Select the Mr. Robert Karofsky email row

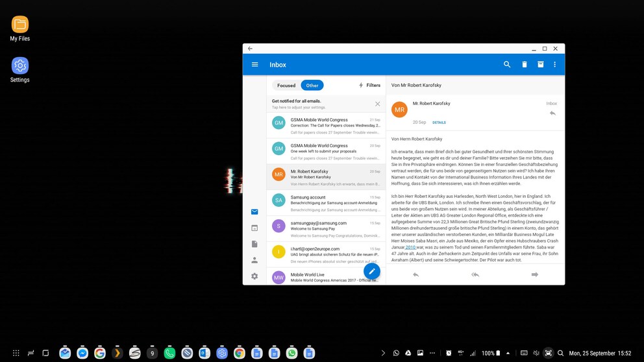pos(326,177)
